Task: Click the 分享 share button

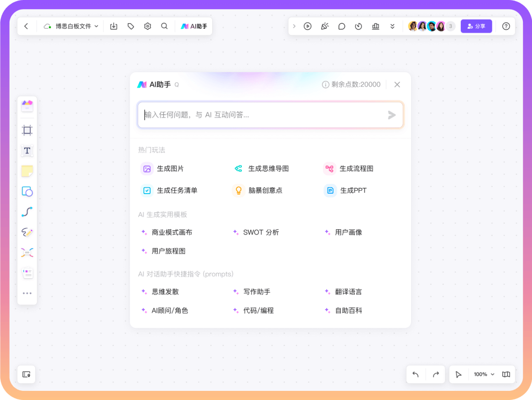Action: (476, 26)
